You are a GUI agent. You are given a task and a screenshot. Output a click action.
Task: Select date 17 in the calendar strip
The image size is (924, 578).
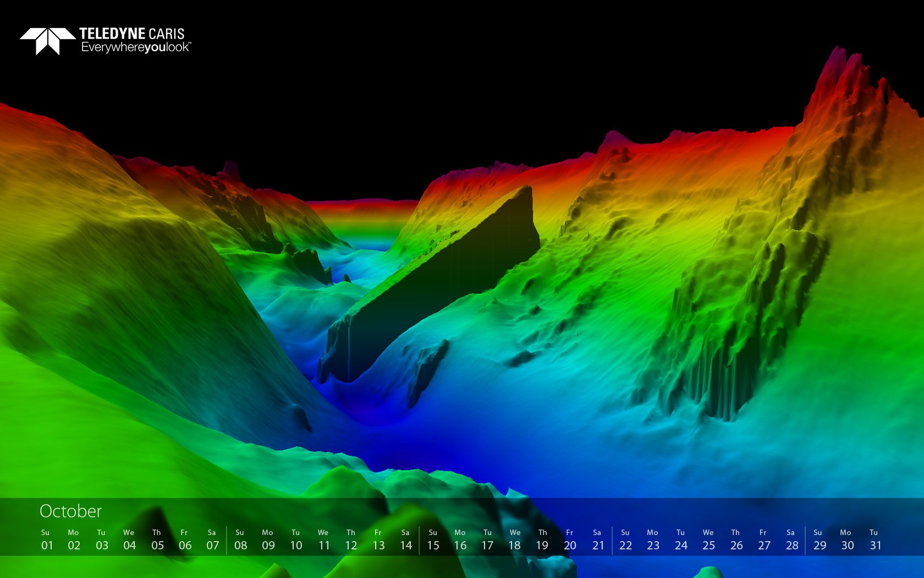coord(487,546)
